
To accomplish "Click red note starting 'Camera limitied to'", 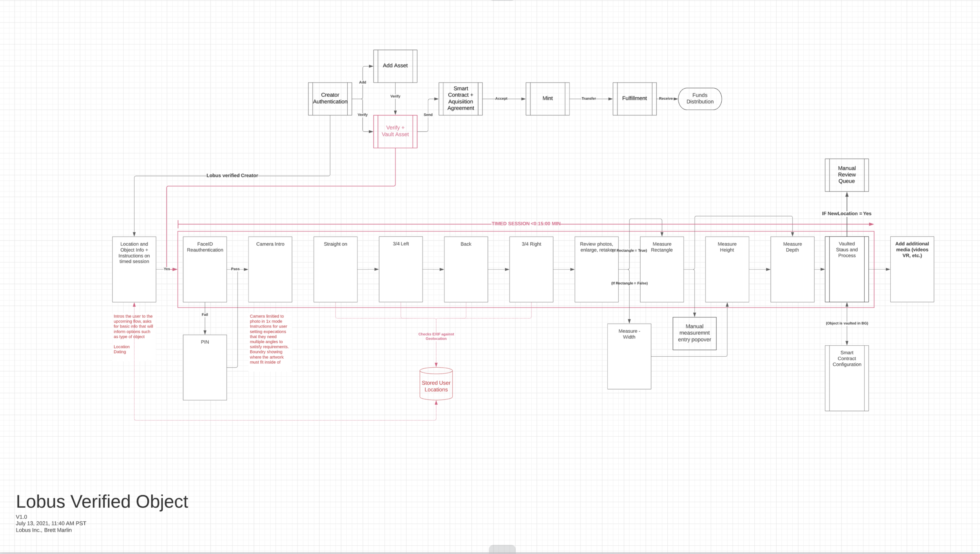I will click(x=269, y=339).
